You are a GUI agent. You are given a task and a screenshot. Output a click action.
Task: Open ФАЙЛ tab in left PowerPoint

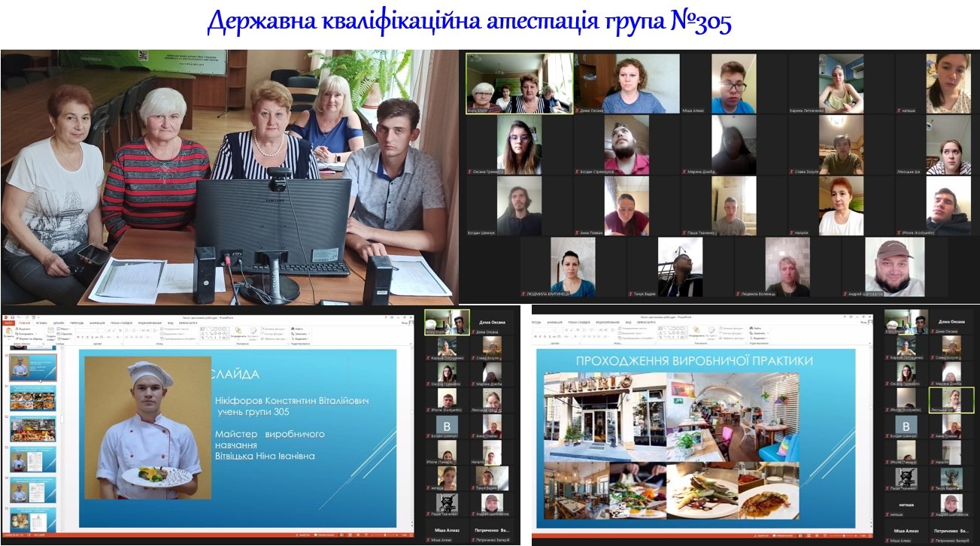coord(9,323)
